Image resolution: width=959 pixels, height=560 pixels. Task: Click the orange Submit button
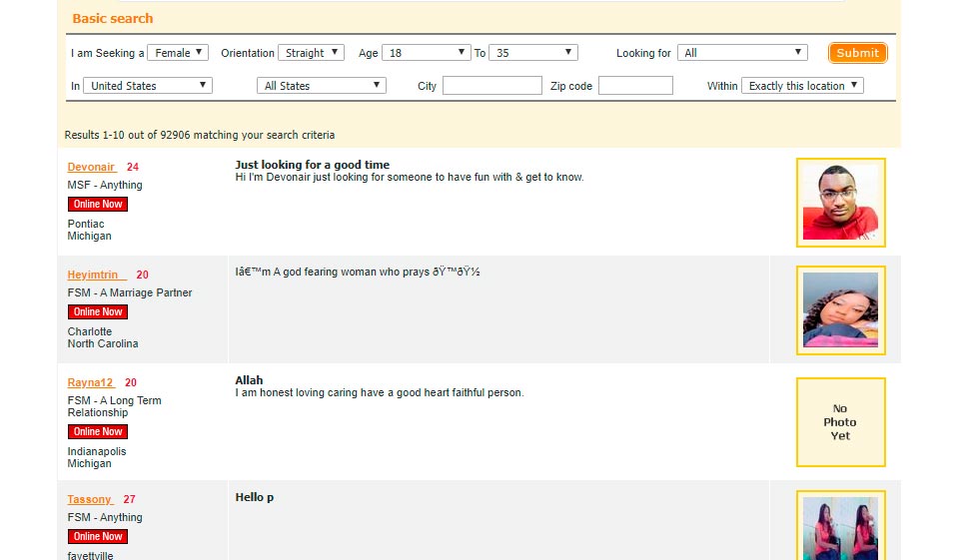(857, 53)
